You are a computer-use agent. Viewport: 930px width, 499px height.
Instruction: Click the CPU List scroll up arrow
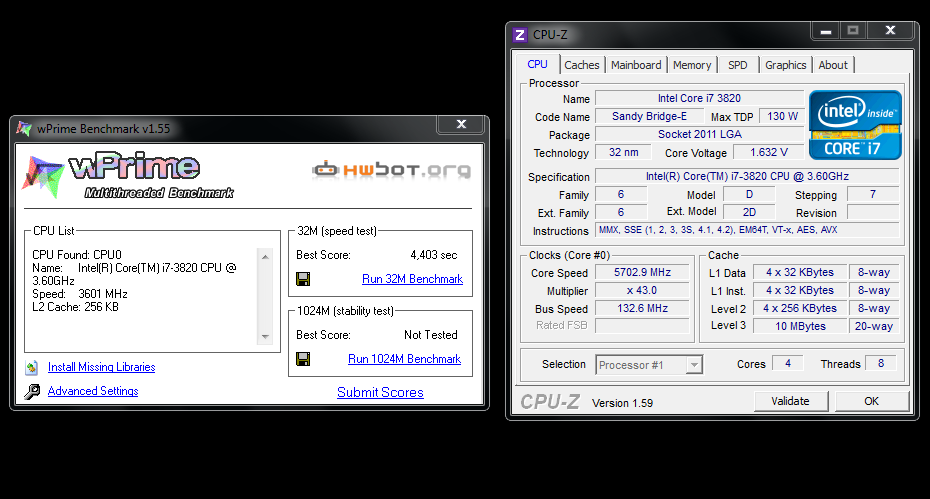[265, 257]
